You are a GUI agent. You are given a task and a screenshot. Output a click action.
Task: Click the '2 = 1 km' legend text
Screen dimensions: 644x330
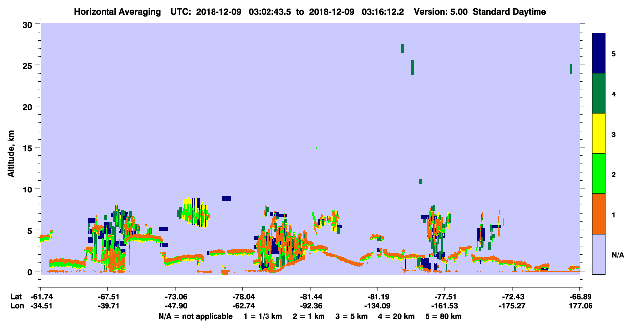click(x=309, y=316)
